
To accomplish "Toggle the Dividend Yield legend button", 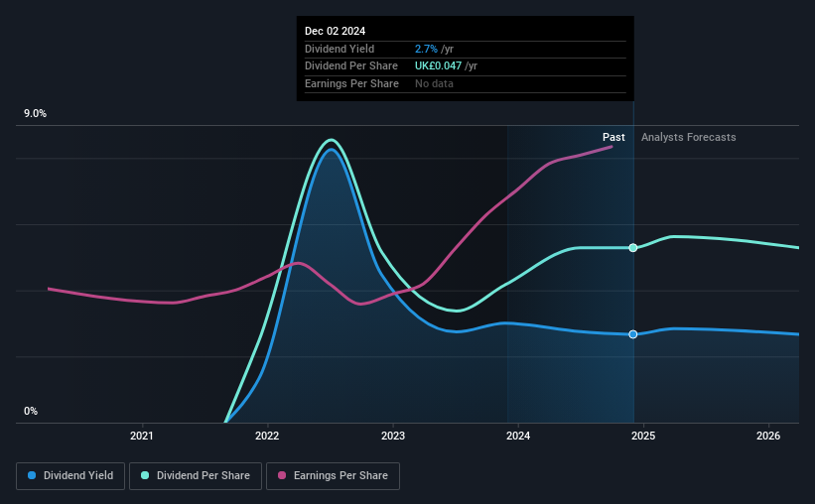I will [x=70, y=476].
